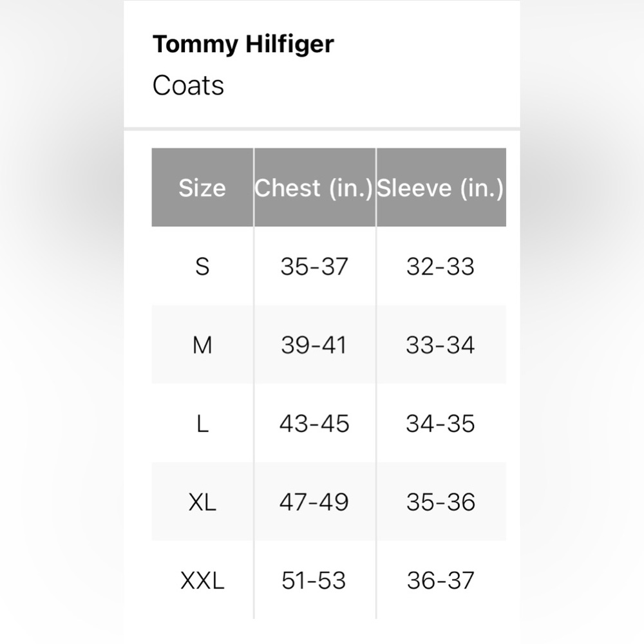Click the 34-35 sleeve measurement cell
Viewport: 644px width, 644px height.
pyautogui.click(x=441, y=423)
